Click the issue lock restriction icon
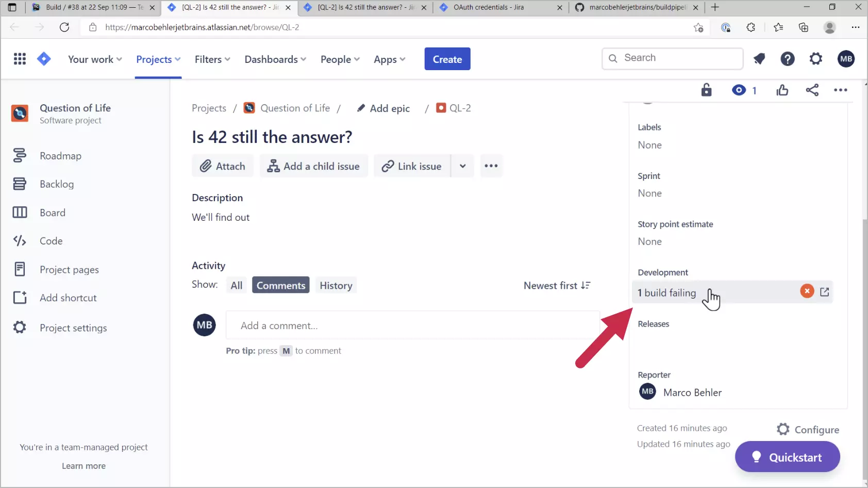Screen dimensions: 868x488 click(706, 90)
